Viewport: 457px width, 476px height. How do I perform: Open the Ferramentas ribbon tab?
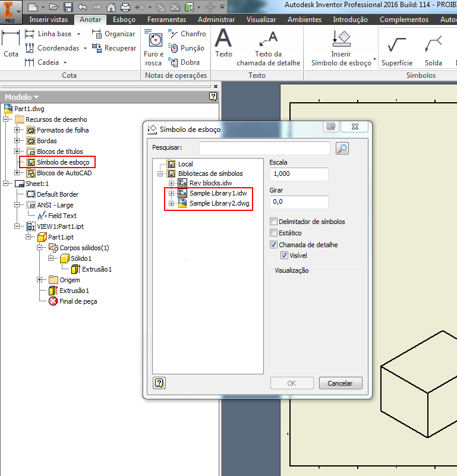pos(166,20)
